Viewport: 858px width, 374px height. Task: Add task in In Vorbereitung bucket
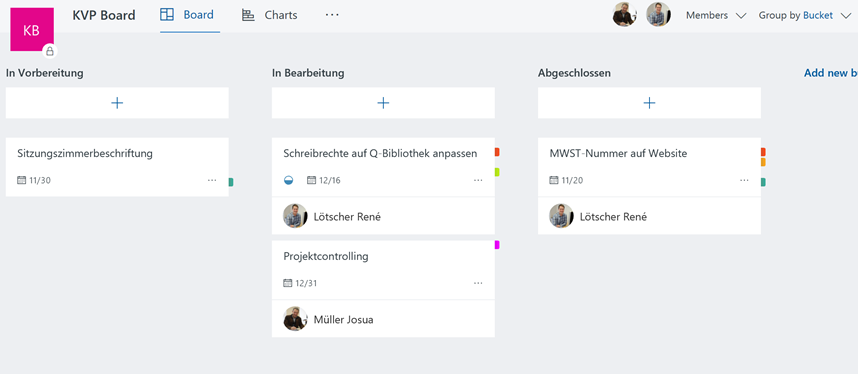pyautogui.click(x=117, y=102)
